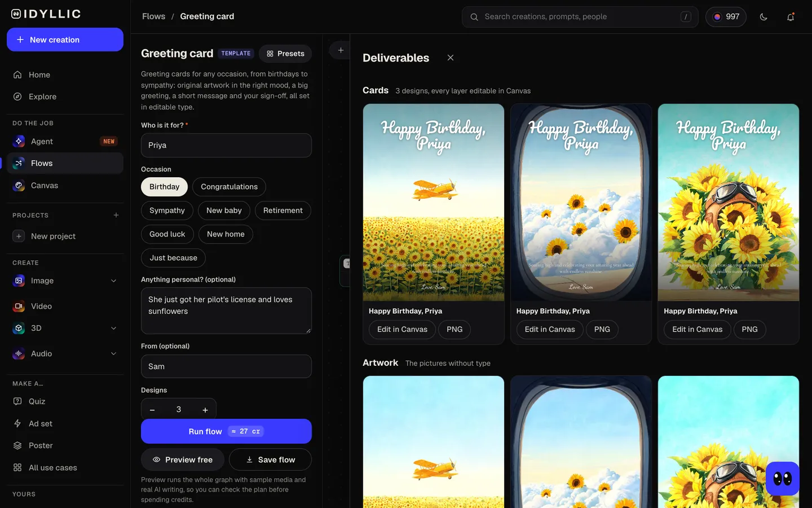Focus the search creations field
812x508 pixels.
tap(580, 17)
